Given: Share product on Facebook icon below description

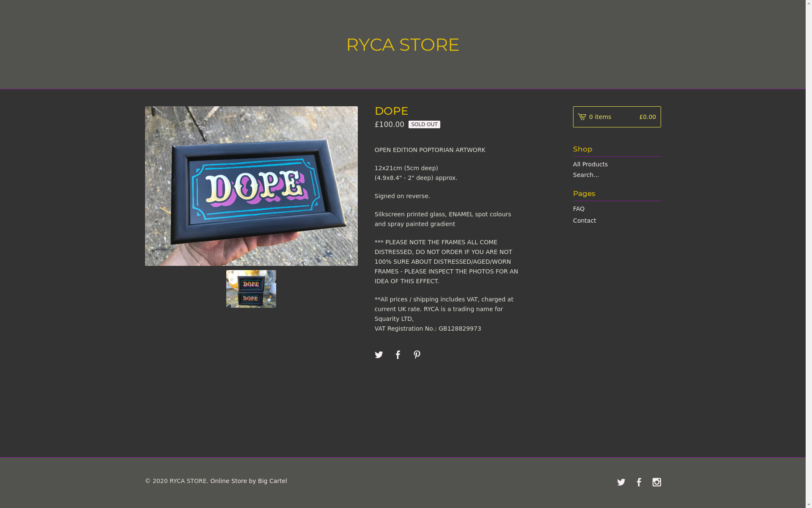Looking at the screenshot, I should 398,355.
